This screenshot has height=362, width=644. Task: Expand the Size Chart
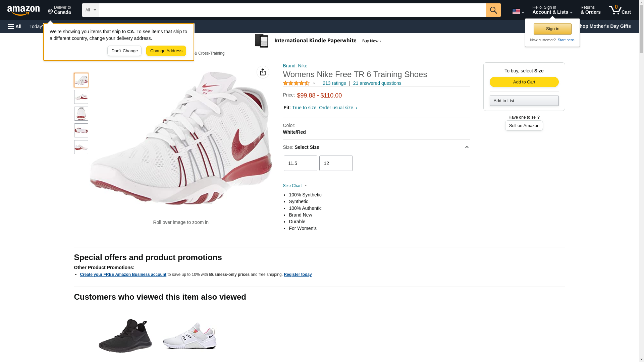(x=295, y=186)
